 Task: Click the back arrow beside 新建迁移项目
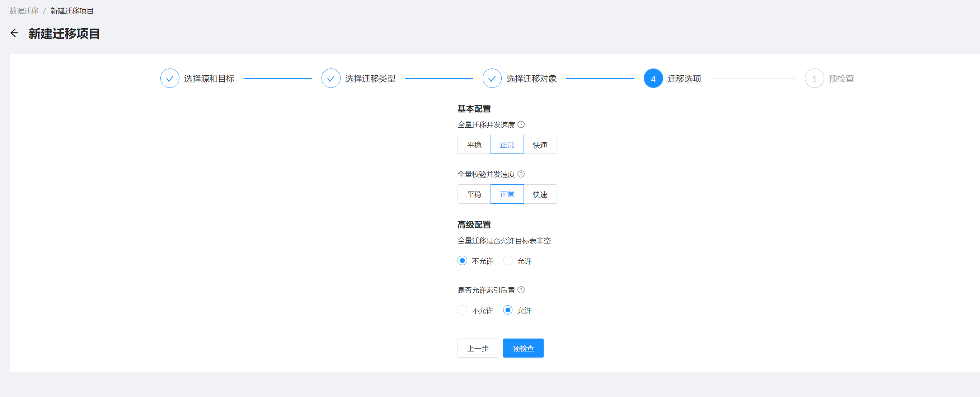pos(14,33)
